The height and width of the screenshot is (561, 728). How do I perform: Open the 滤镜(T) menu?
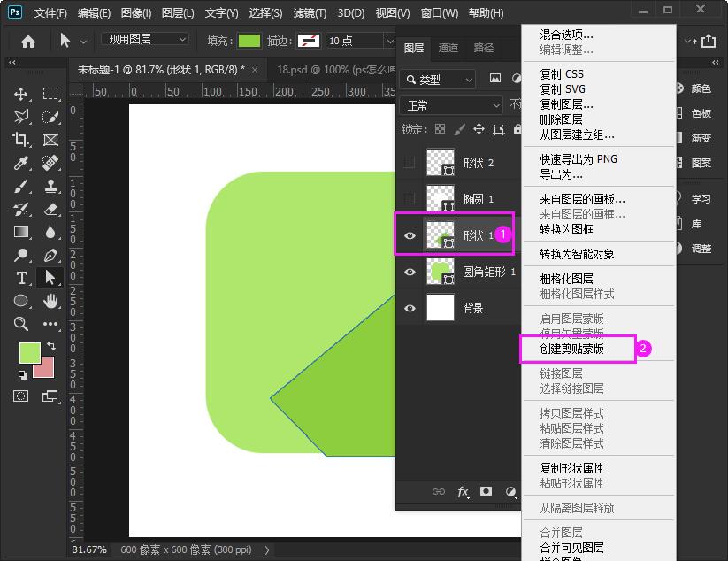(x=310, y=13)
